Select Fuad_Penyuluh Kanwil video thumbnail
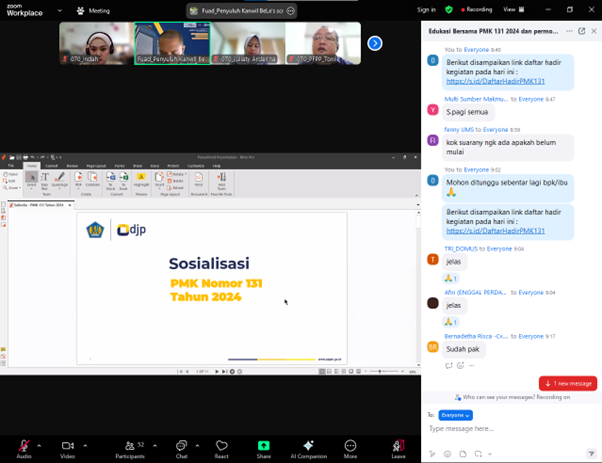 click(172, 43)
